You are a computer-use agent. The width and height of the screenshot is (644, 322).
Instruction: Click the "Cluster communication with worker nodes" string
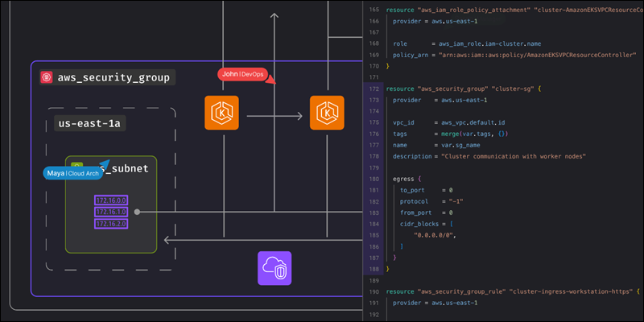[514, 156]
